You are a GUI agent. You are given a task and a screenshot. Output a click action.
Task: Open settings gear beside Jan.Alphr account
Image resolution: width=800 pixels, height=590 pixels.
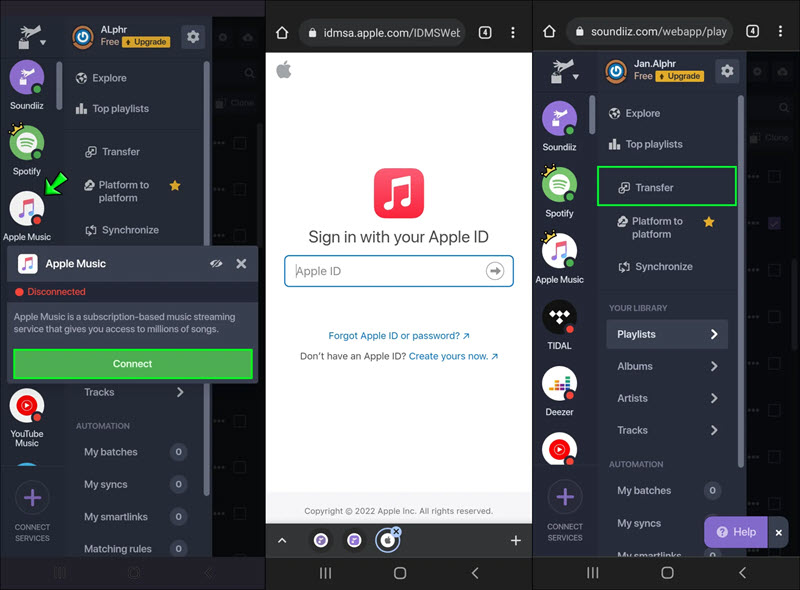[x=727, y=70]
